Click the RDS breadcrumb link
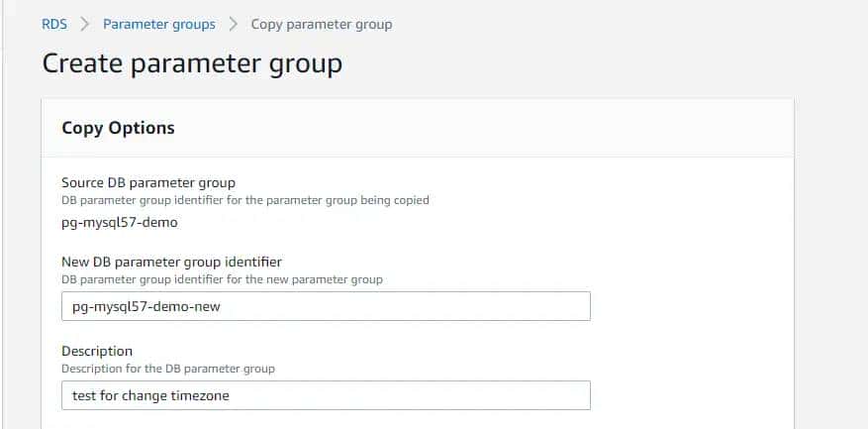 point(54,24)
